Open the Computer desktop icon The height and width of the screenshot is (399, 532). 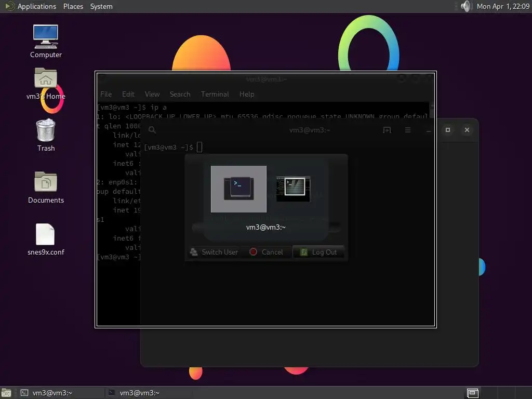click(46, 41)
